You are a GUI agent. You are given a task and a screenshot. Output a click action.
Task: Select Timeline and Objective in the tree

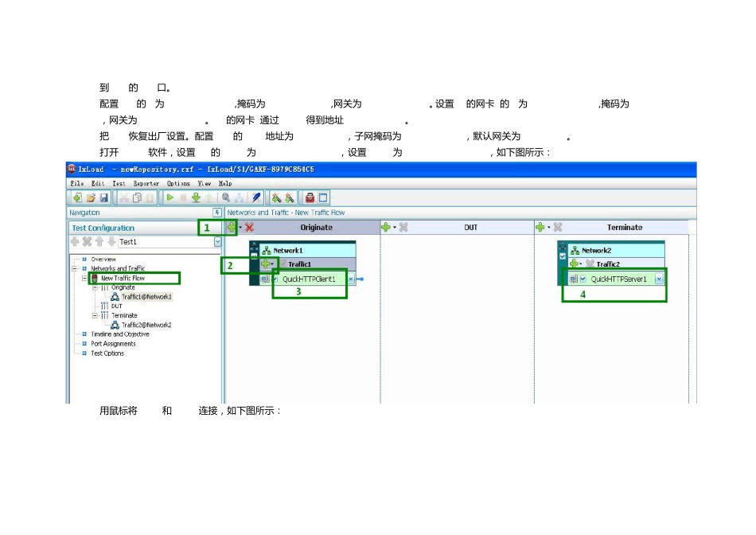coord(120,334)
